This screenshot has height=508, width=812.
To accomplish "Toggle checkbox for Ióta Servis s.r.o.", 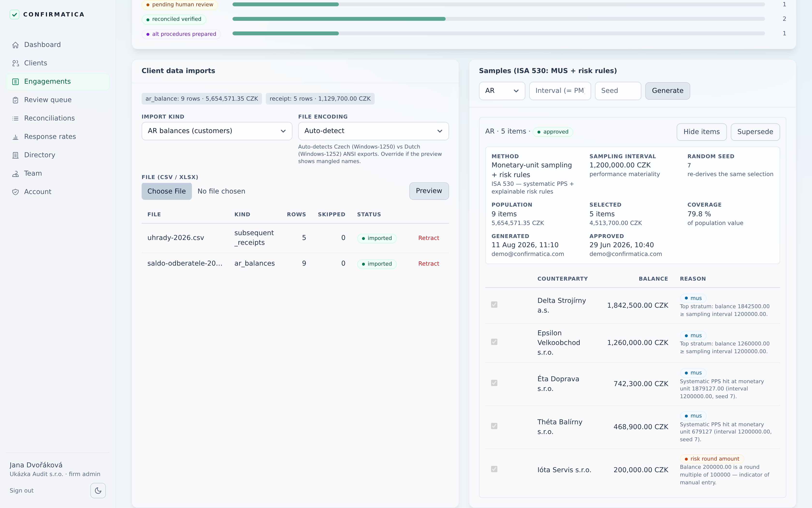I will tap(494, 469).
